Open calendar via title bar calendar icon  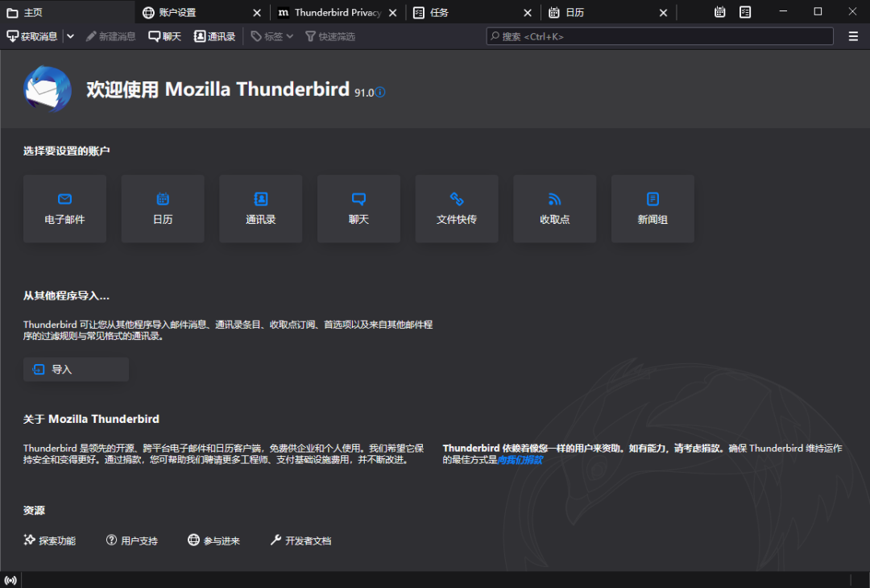coord(719,12)
